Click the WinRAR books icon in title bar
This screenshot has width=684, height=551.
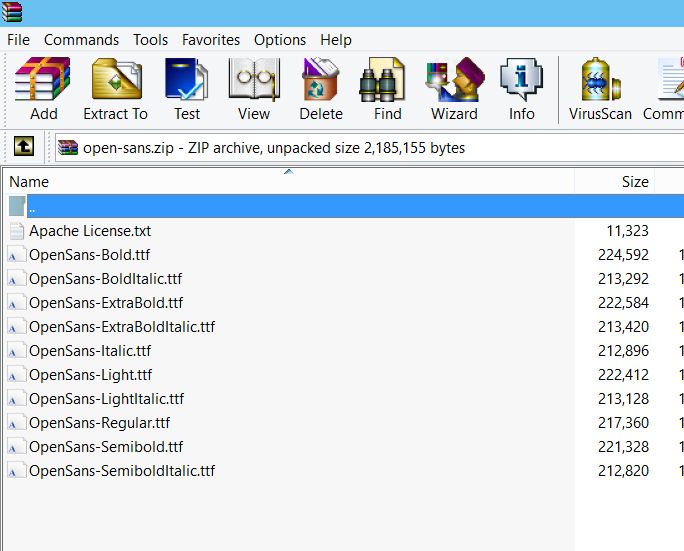12,12
